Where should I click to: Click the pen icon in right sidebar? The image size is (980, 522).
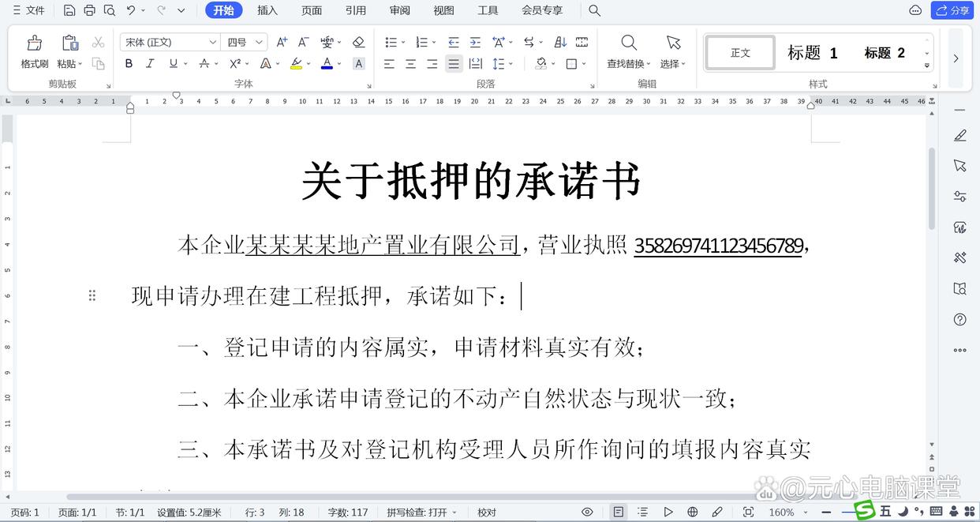coord(960,136)
